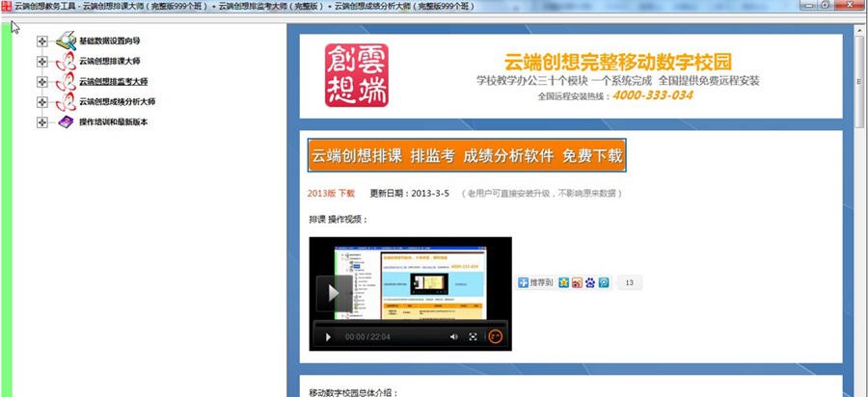Mute the video using the speaker icon
868x397 pixels.
(x=454, y=336)
